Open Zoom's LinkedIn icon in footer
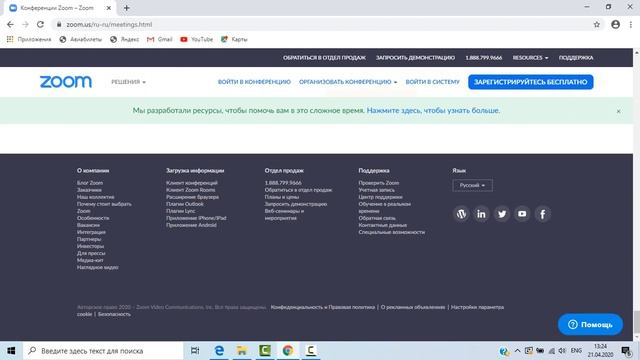Viewport: 640px width, 360px height. point(481,214)
